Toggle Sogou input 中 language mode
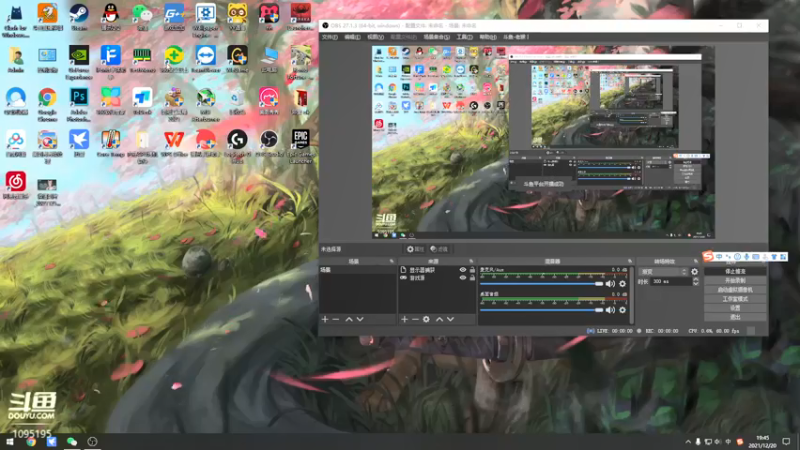The image size is (800, 450). [x=719, y=257]
